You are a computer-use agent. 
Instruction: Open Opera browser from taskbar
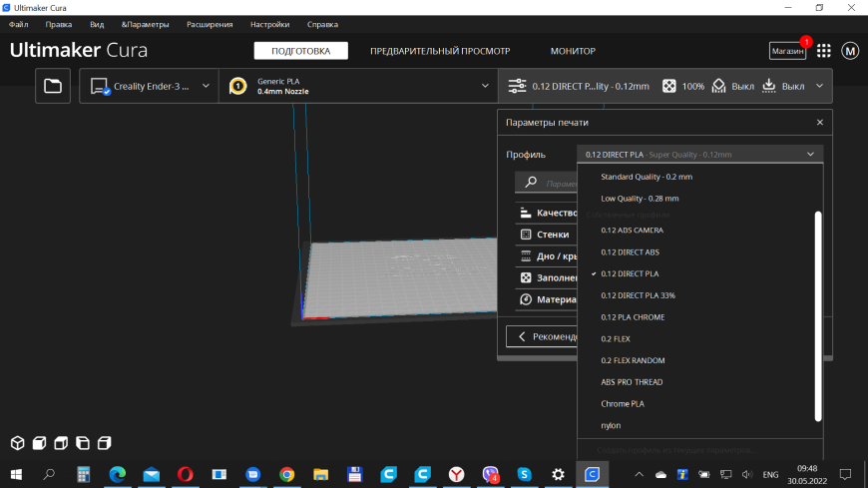point(185,475)
